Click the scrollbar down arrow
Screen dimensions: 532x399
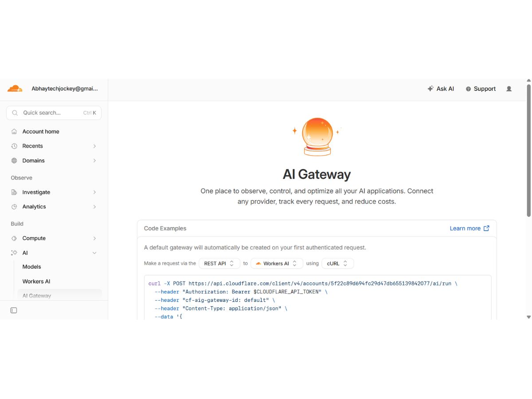pos(528,317)
